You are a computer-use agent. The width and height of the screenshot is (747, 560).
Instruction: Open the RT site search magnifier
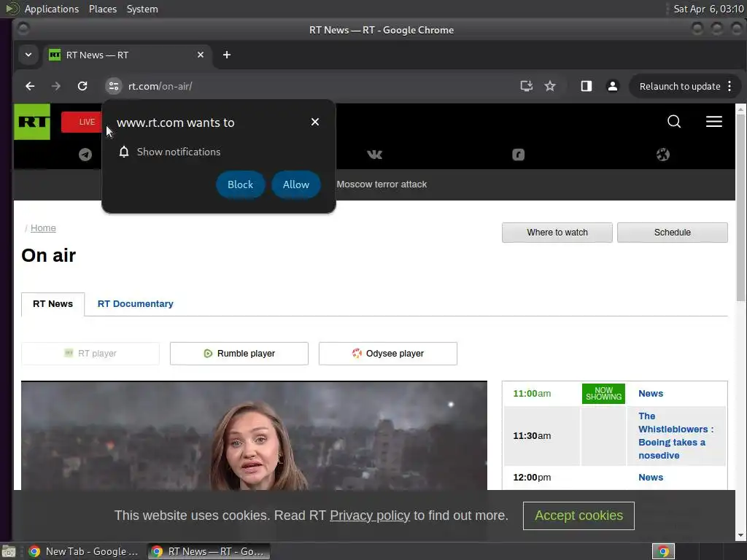click(x=673, y=122)
